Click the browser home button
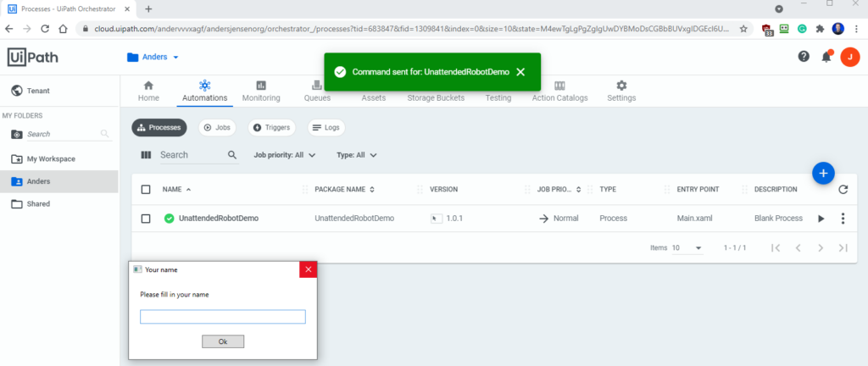 (x=63, y=29)
